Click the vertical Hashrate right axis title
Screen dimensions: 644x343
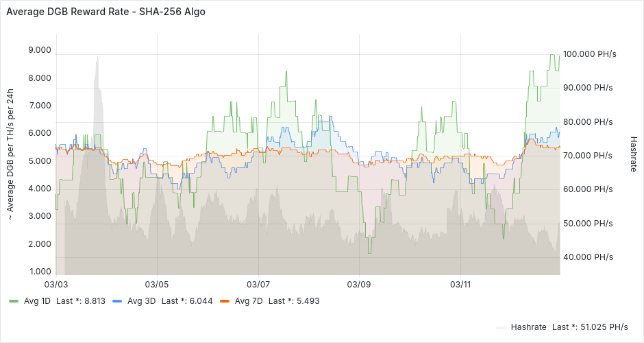click(633, 153)
